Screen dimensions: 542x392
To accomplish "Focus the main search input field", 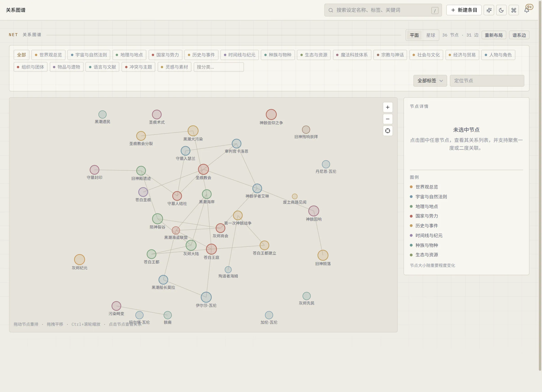I will 383,10.
